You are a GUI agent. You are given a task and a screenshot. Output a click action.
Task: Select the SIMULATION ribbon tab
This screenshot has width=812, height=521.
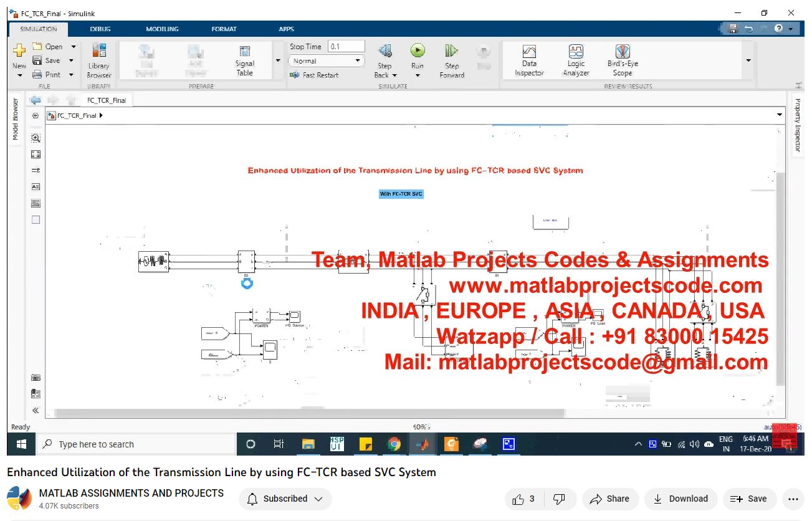click(39, 29)
